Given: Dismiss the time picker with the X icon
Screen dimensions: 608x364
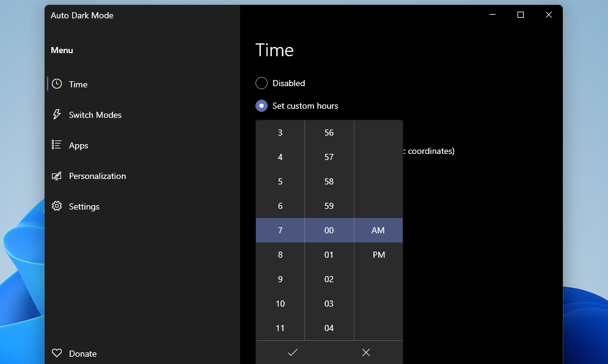Looking at the screenshot, I should tap(366, 352).
